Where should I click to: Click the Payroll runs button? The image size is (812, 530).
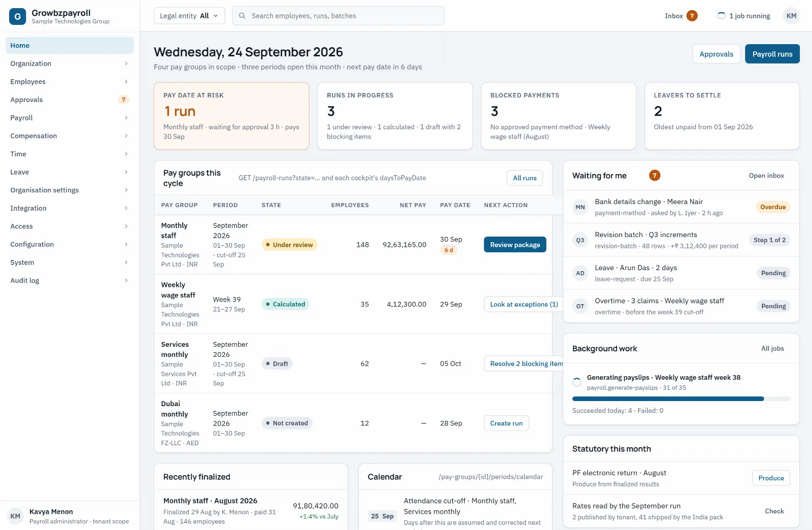click(x=772, y=54)
